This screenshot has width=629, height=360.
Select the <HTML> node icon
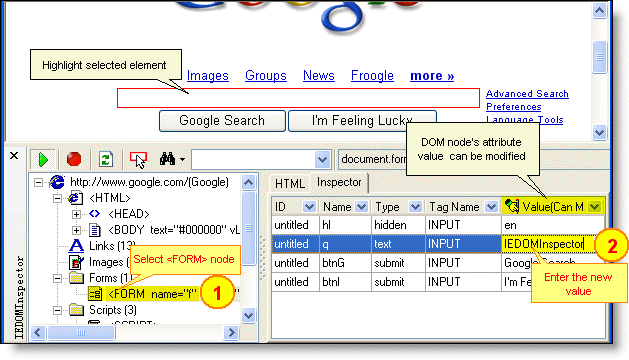tap(75, 198)
